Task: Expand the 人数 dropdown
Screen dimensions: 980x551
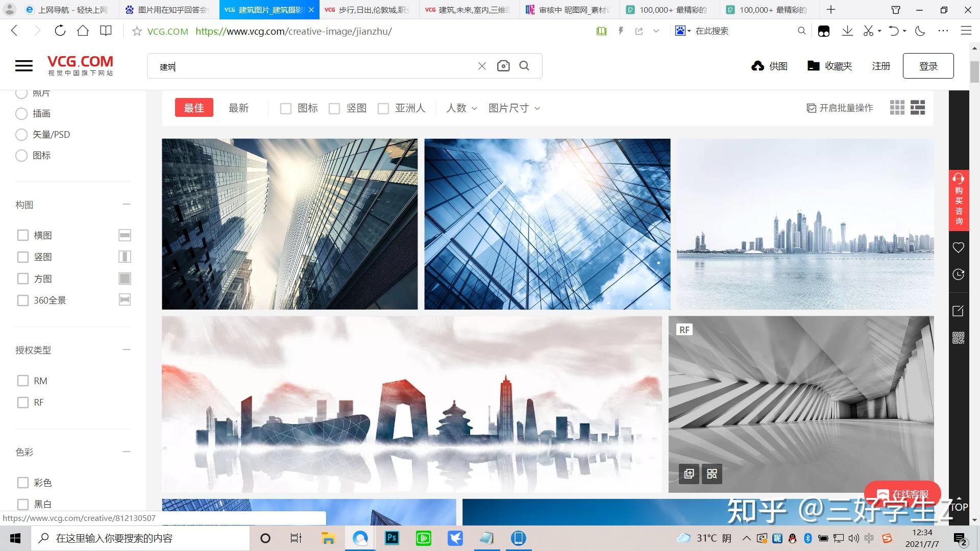Action: [x=461, y=108]
